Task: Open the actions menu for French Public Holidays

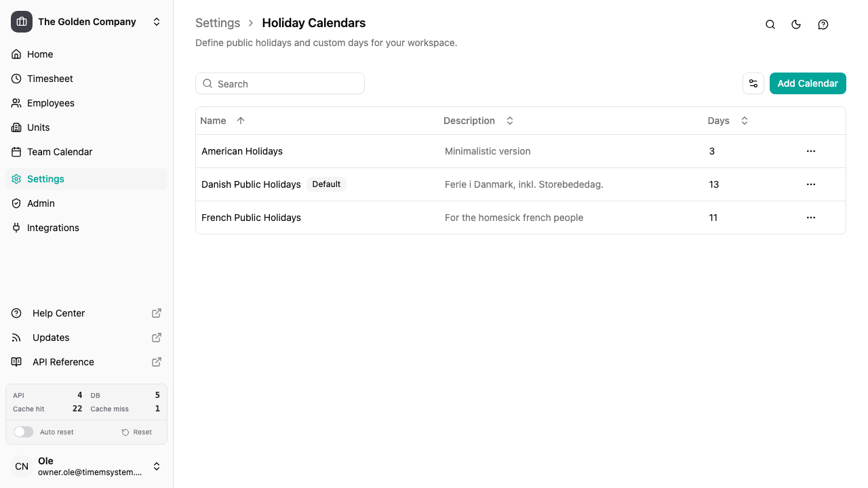Action: coord(811,218)
